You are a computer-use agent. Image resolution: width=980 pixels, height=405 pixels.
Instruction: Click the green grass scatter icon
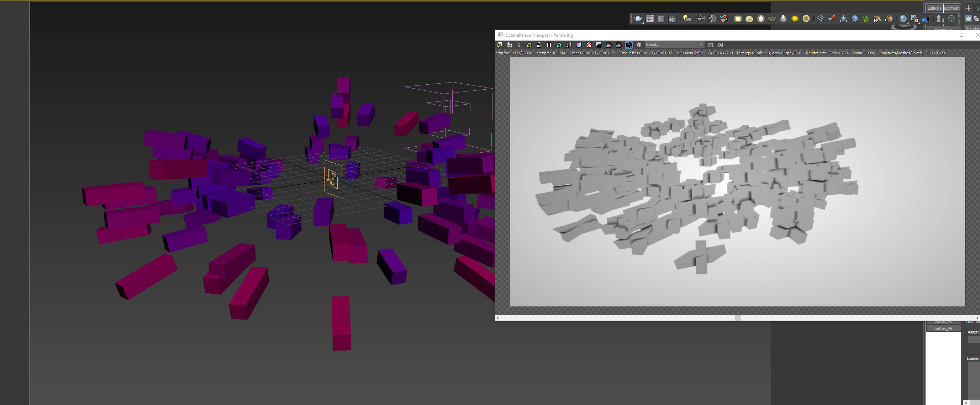point(866,19)
